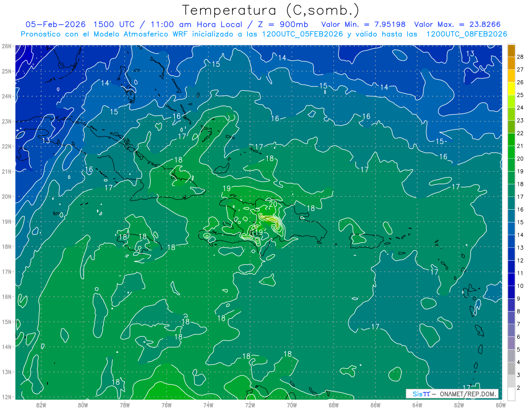Click the white bottom swatch of color scale
The height and width of the screenshot is (411, 532).
coord(511,394)
